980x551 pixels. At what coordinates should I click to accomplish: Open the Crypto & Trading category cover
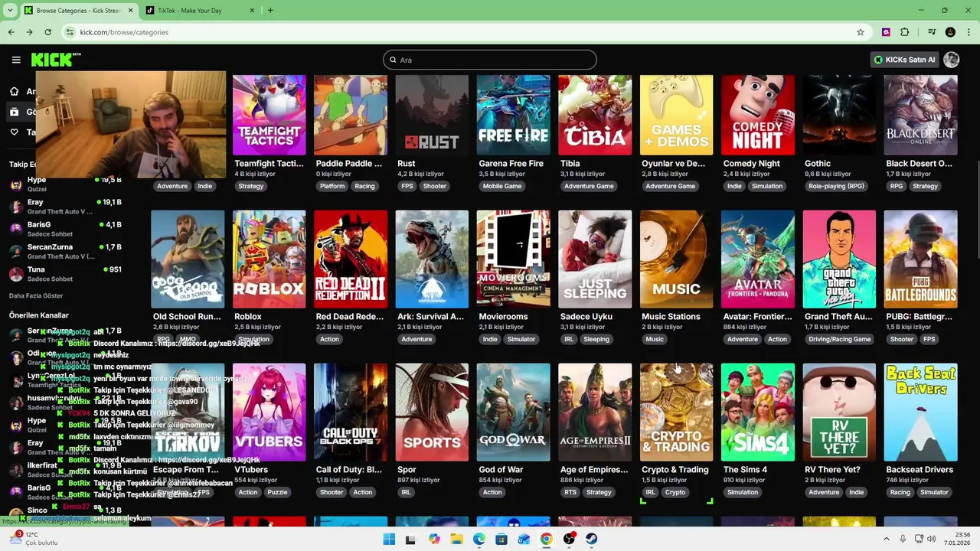pyautogui.click(x=676, y=412)
